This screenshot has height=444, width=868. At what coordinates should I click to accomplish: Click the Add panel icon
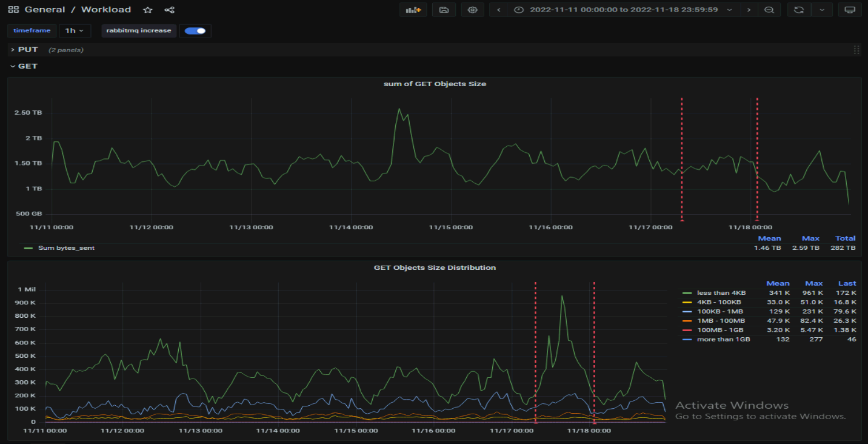click(x=413, y=10)
